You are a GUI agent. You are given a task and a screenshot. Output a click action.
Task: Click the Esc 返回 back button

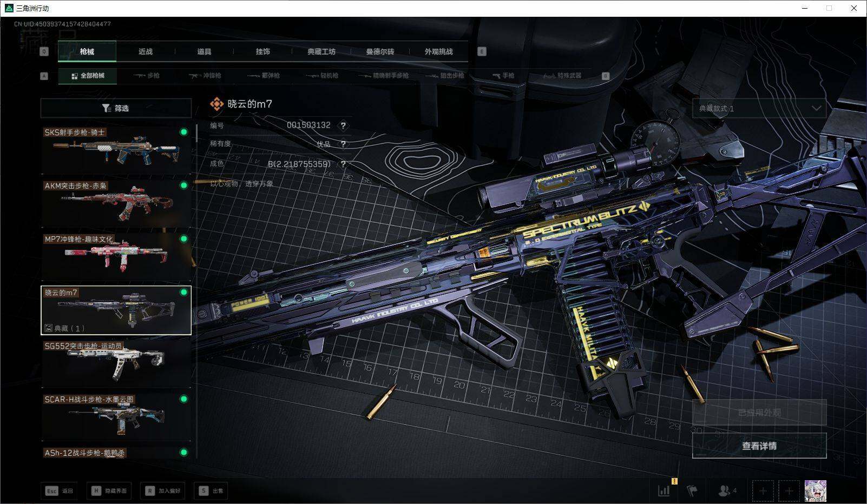[x=59, y=490]
